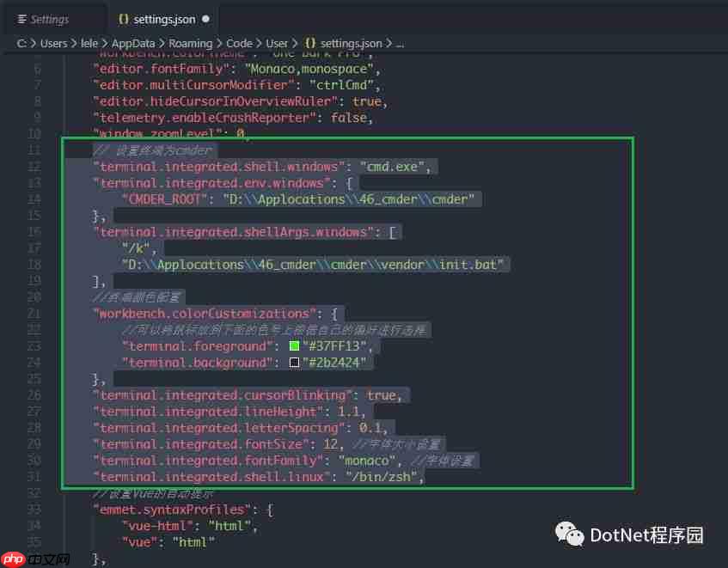The image size is (728, 568).
Task: Click the "telemetry.enableCrashReporter" key
Action: point(205,118)
